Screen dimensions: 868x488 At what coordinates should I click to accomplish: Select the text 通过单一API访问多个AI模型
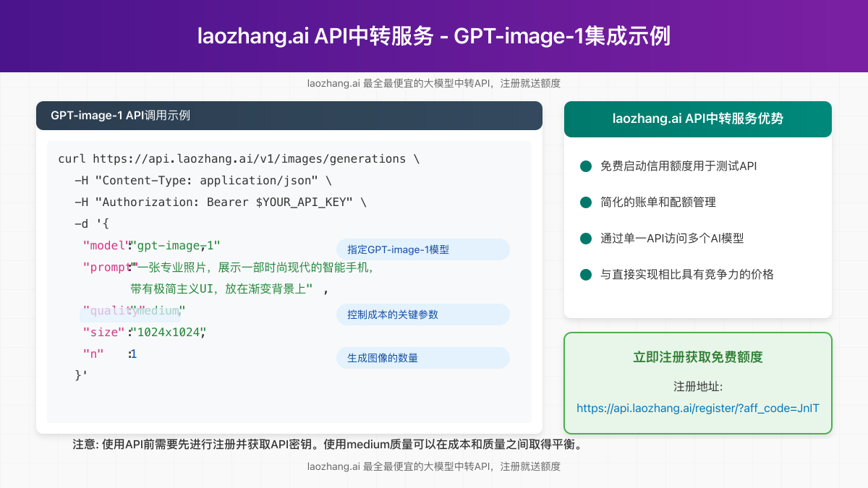coord(672,239)
